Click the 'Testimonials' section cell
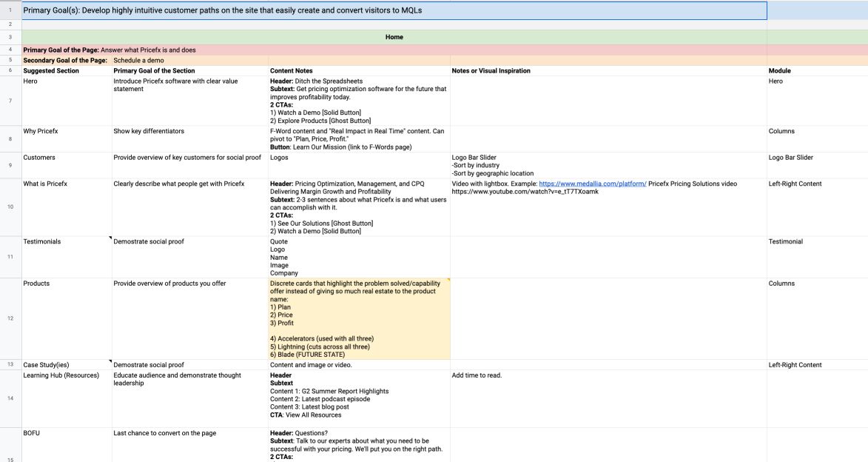This screenshot has width=868, height=462. point(67,257)
